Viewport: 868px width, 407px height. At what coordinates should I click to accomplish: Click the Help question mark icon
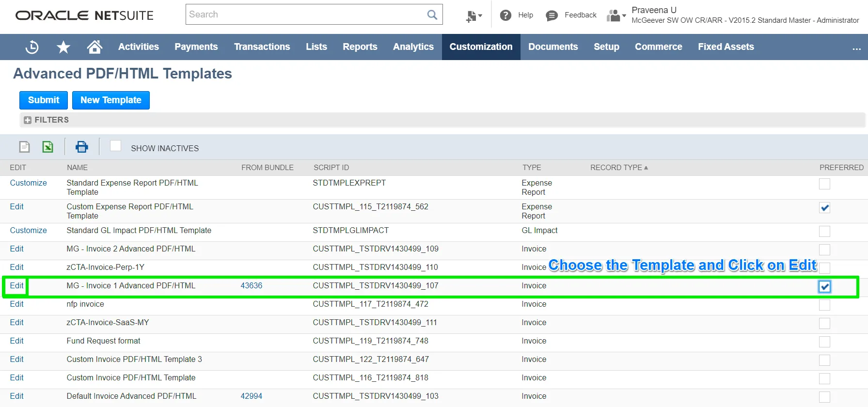505,16
